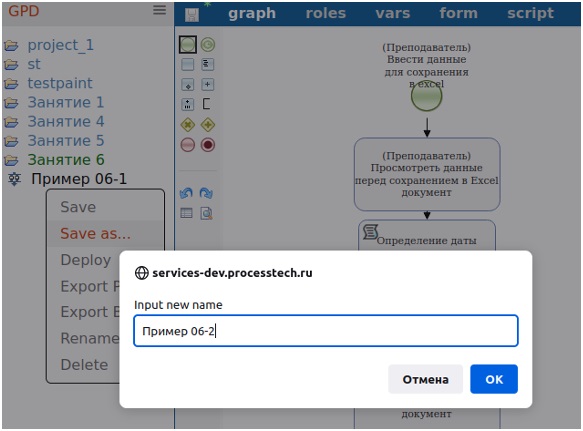Pick the parallel gateway plus diamond tool

pos(208,125)
